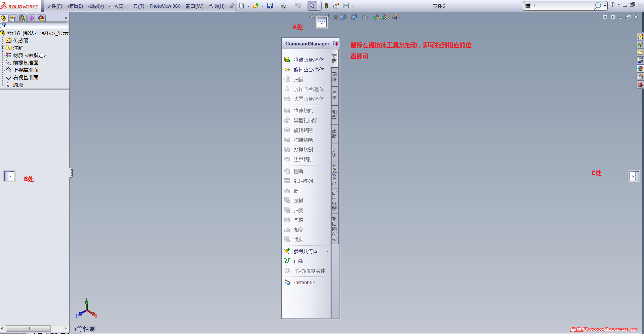Click the Rebuild traffic light icon
Screen dimensions: 644x334
[x=326, y=6]
